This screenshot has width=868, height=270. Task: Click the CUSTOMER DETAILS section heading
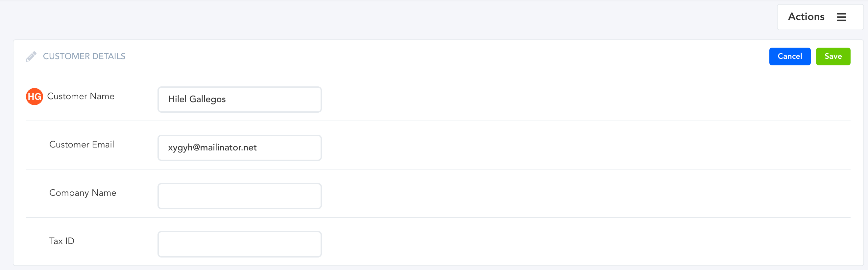tap(84, 56)
